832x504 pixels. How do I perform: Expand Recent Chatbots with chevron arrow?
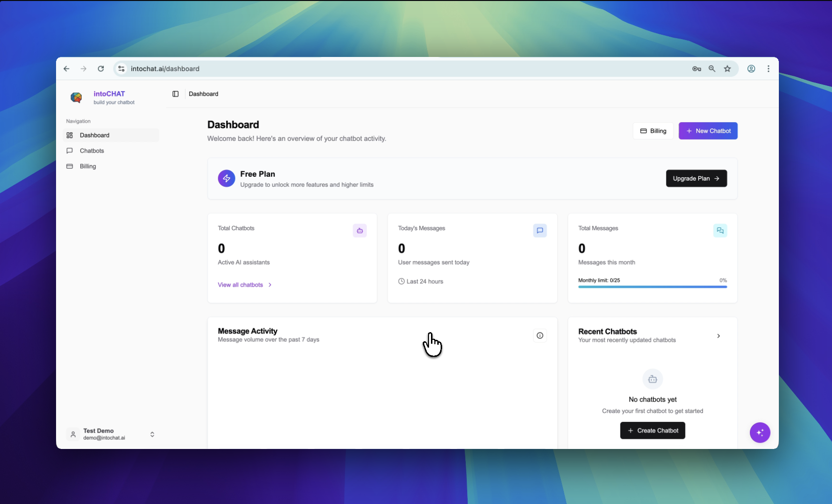click(718, 336)
